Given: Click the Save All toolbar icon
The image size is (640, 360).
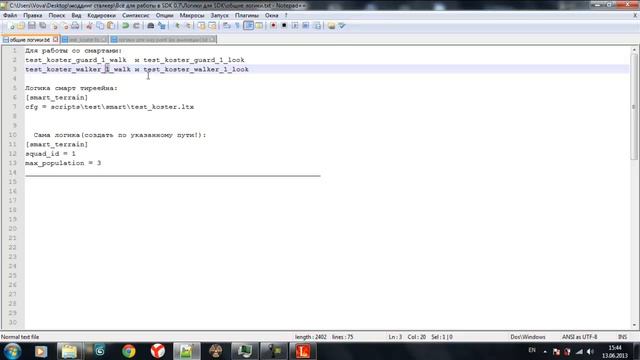Looking at the screenshot, I should (x=42, y=26).
